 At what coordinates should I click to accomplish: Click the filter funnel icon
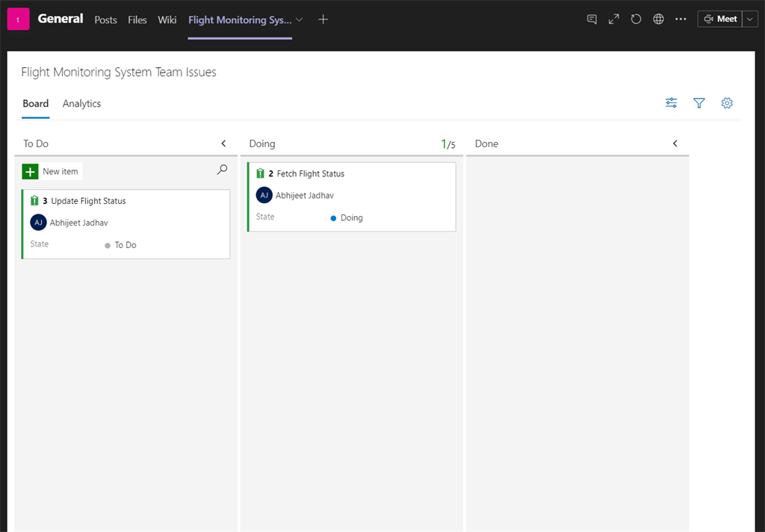point(699,103)
